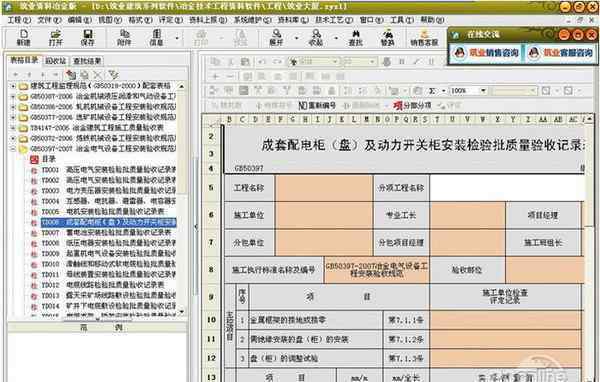Click the orange cell for 第7.1.1条 row
Viewport: 600px width, 382px height.
tap(506, 320)
